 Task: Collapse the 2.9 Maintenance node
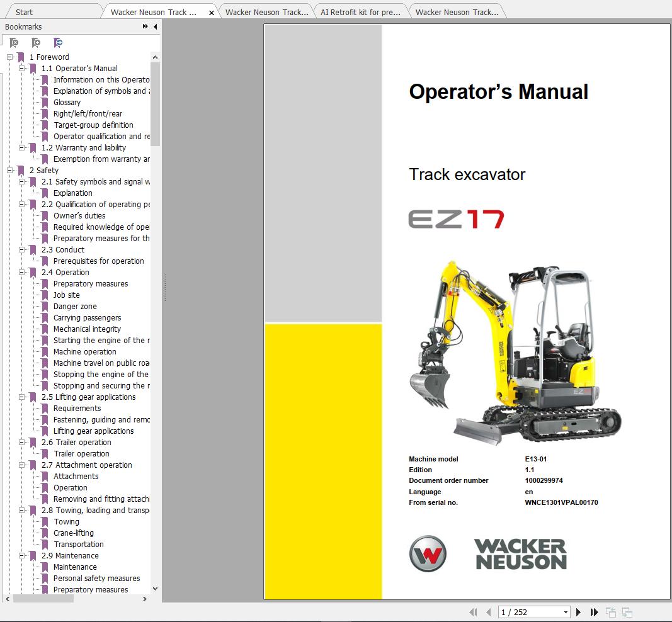point(21,556)
